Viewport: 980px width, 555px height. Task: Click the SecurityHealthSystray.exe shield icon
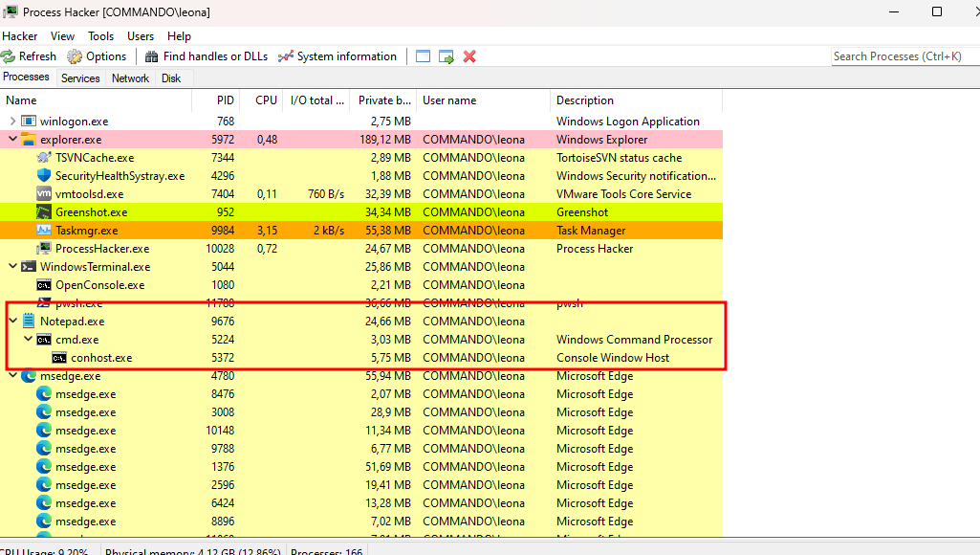coord(44,176)
